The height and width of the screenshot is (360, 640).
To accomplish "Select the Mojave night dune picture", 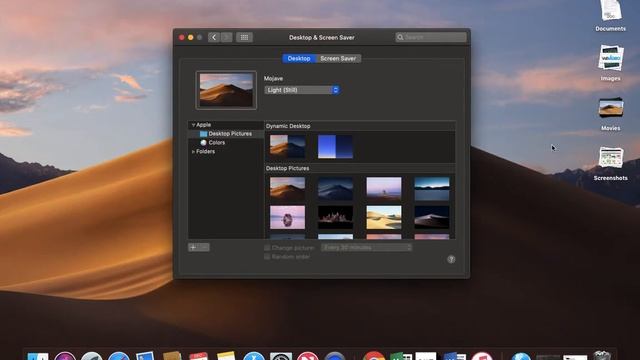I will pos(336,189).
